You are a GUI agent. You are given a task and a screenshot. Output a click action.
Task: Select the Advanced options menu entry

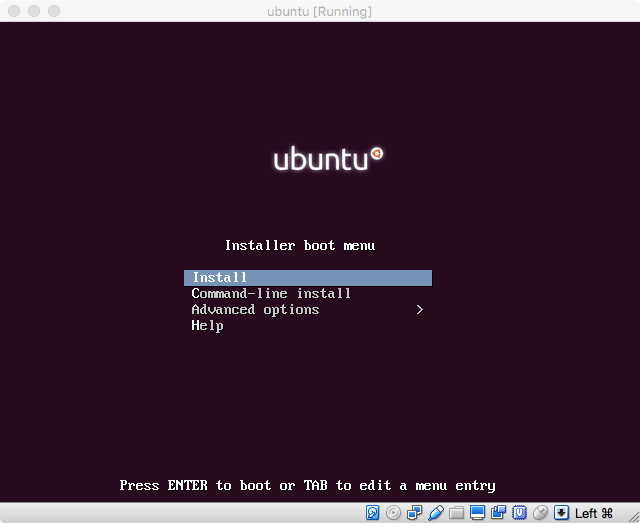pos(308,309)
